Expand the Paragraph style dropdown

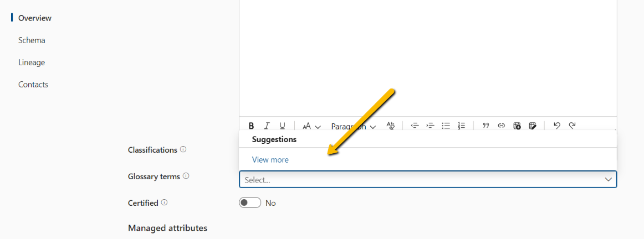pos(353,126)
